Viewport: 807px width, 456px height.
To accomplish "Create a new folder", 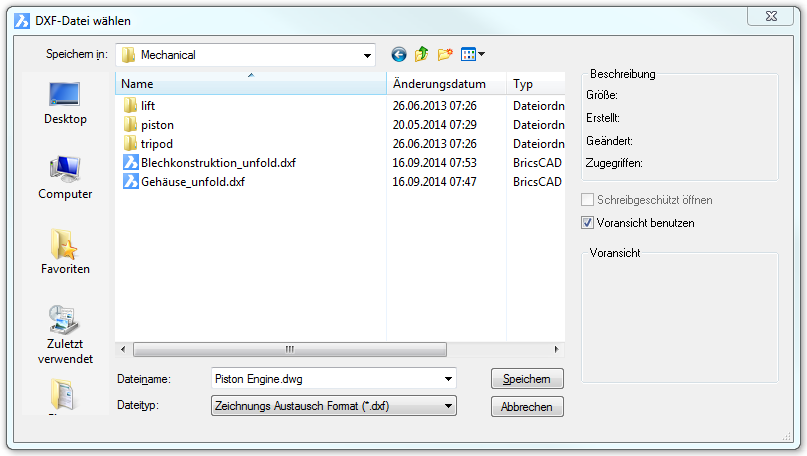I will click(445, 55).
